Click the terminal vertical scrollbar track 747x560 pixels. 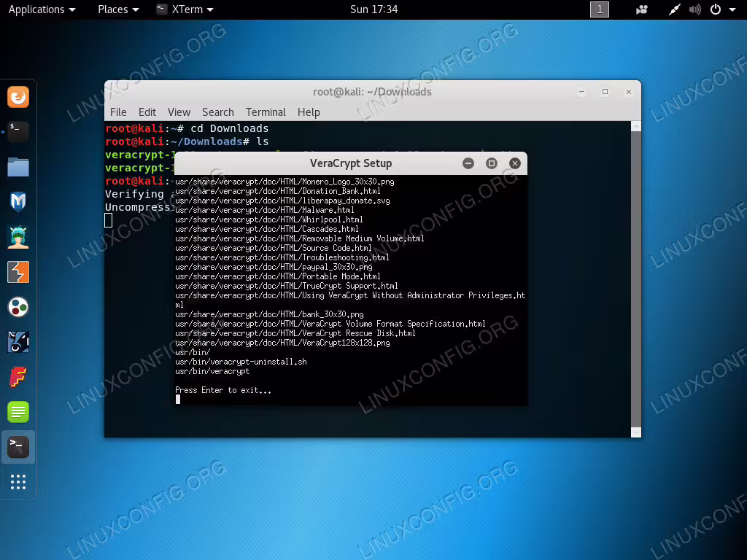click(635, 279)
